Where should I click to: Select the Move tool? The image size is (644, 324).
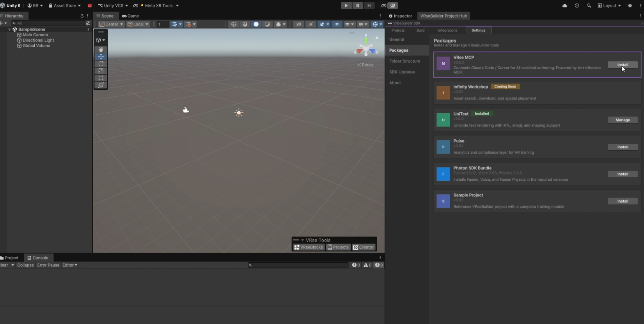pos(101,57)
